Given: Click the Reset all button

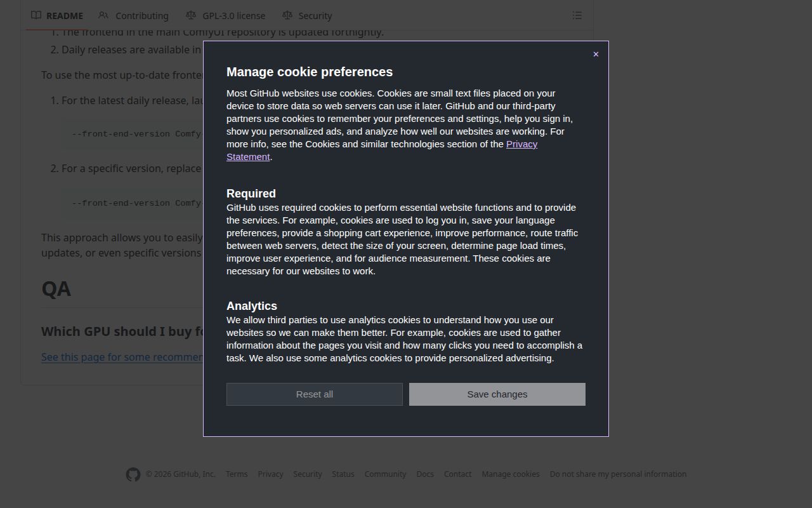Looking at the screenshot, I should click(315, 394).
